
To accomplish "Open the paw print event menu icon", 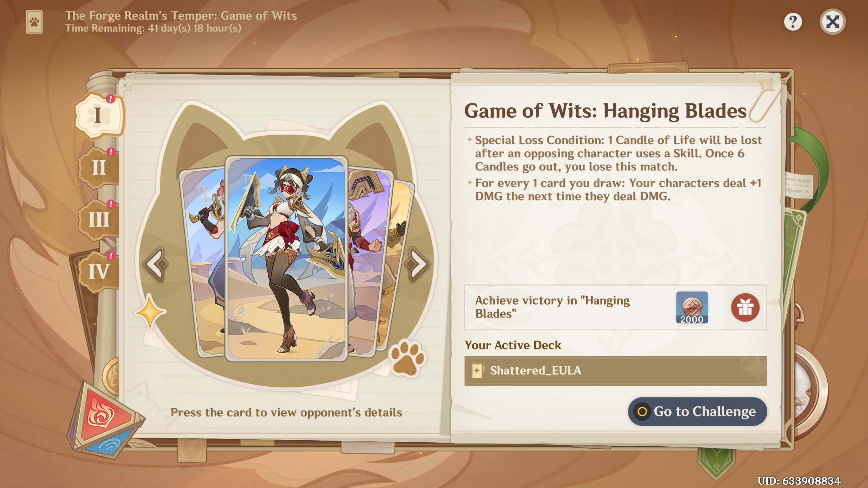I will coord(34,22).
